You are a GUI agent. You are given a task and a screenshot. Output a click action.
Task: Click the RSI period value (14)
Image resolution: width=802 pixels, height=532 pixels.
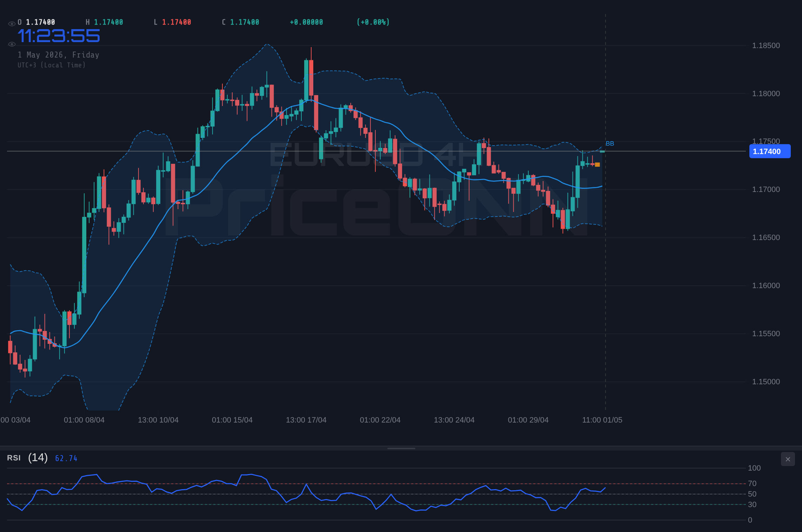pyautogui.click(x=38, y=458)
